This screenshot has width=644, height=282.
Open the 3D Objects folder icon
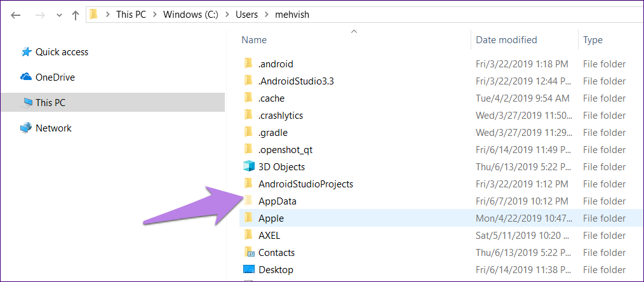[249, 166]
